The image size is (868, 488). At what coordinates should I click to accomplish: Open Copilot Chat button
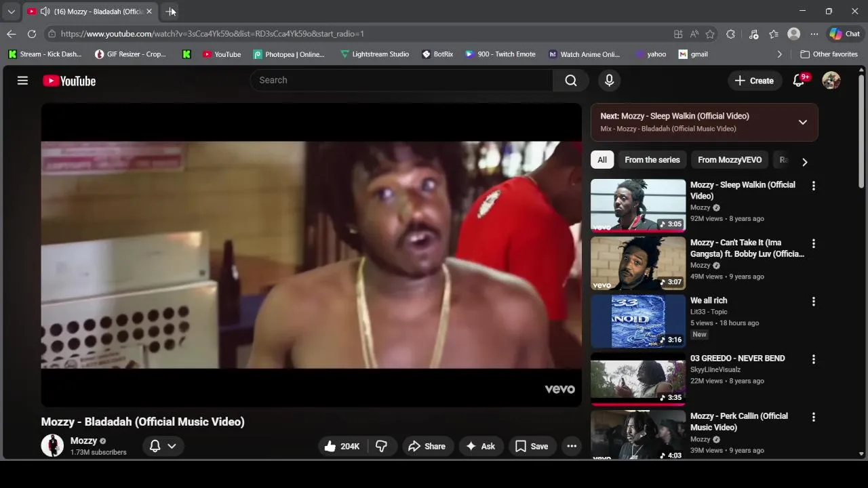coord(845,34)
